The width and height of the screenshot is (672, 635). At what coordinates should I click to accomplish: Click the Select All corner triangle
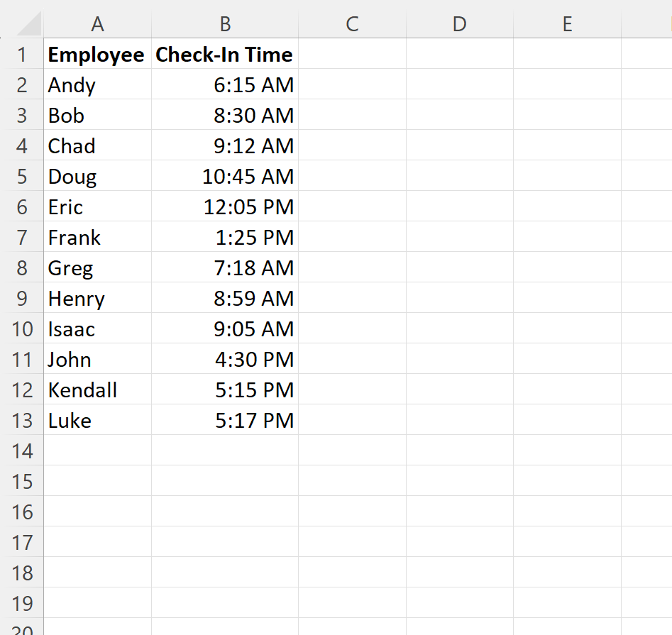coord(28,24)
